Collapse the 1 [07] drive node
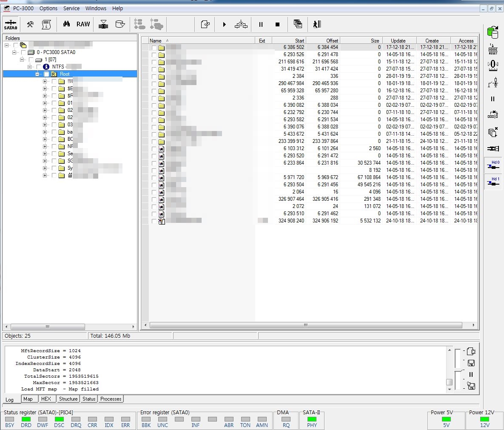 coord(22,60)
